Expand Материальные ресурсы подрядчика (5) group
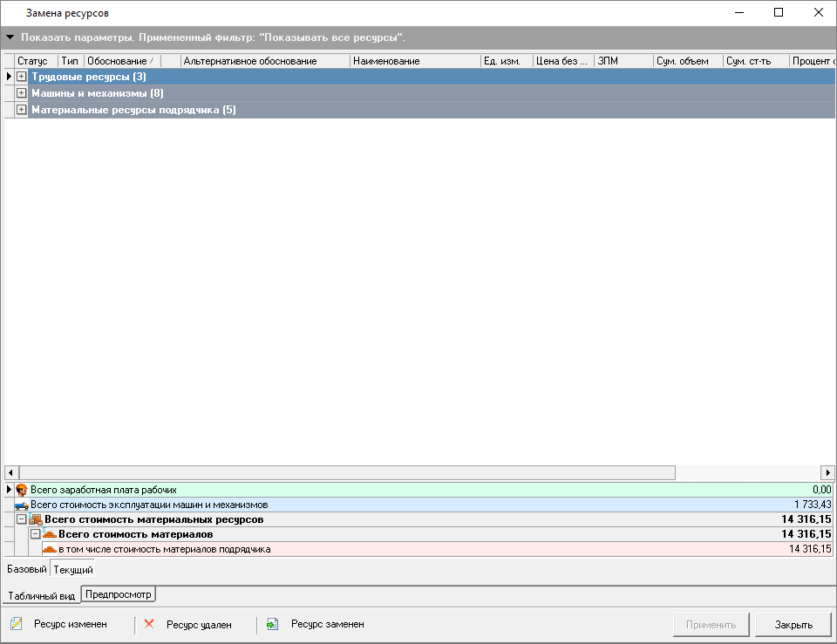This screenshot has width=837, height=644. [x=21, y=110]
